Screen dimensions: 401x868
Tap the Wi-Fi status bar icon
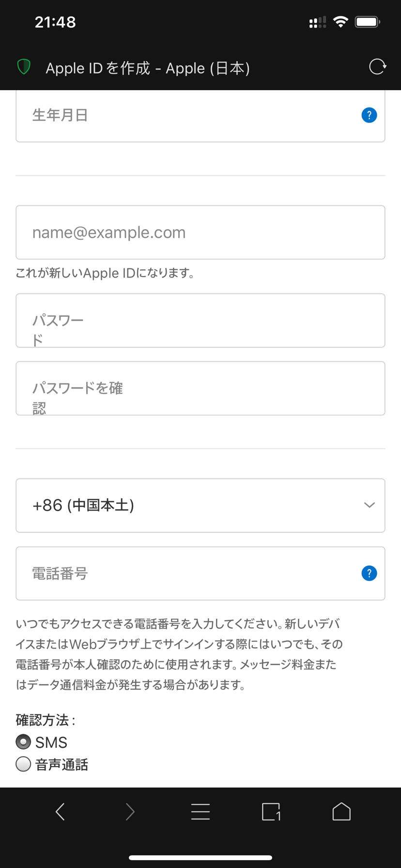pos(341,22)
